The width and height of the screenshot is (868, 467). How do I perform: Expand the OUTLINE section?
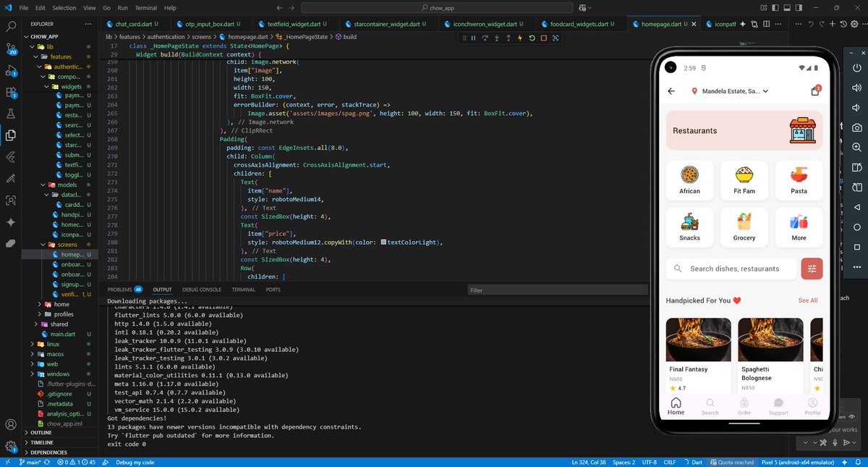(61, 432)
